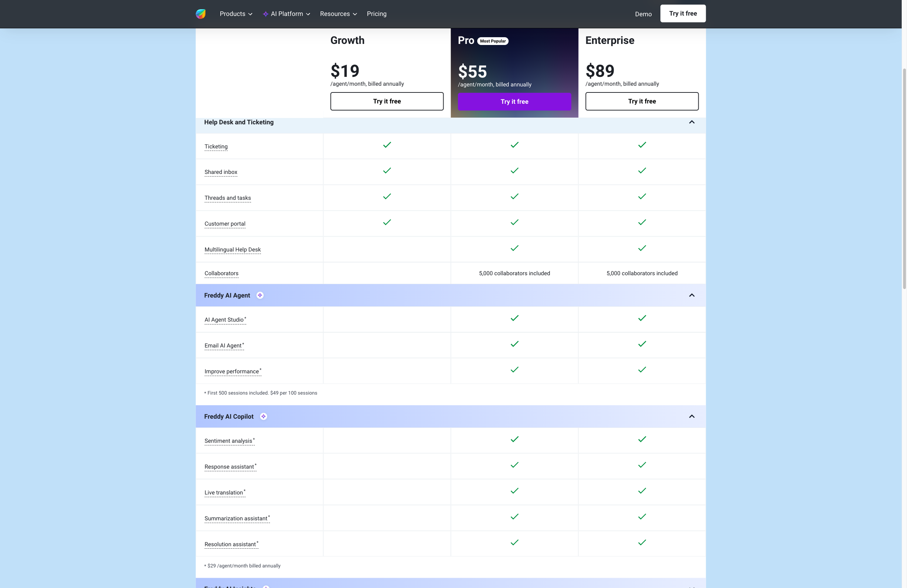
Task: Click the Improve performance feature label
Action: point(233,372)
